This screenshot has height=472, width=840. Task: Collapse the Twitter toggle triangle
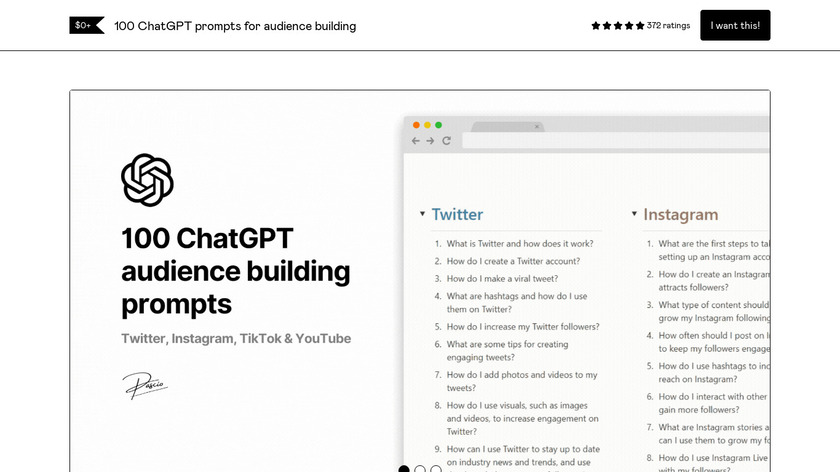pyautogui.click(x=422, y=214)
